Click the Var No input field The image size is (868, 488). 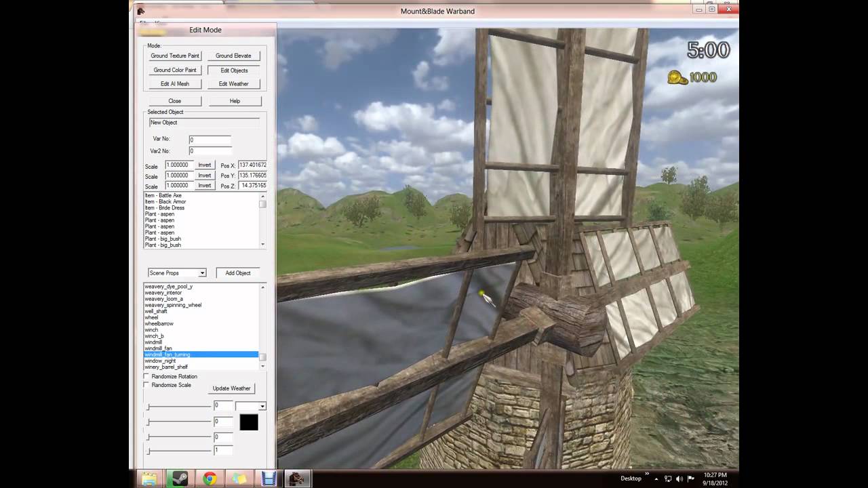(210, 140)
